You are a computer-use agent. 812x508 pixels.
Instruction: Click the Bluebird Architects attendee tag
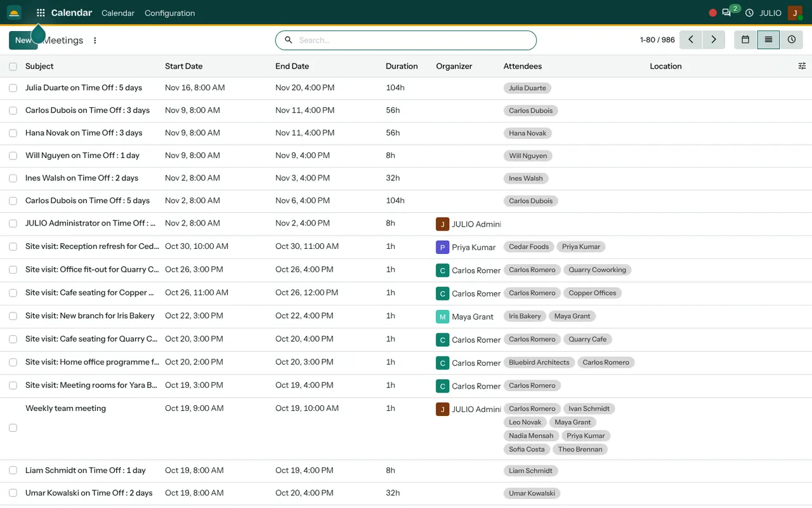539,363
